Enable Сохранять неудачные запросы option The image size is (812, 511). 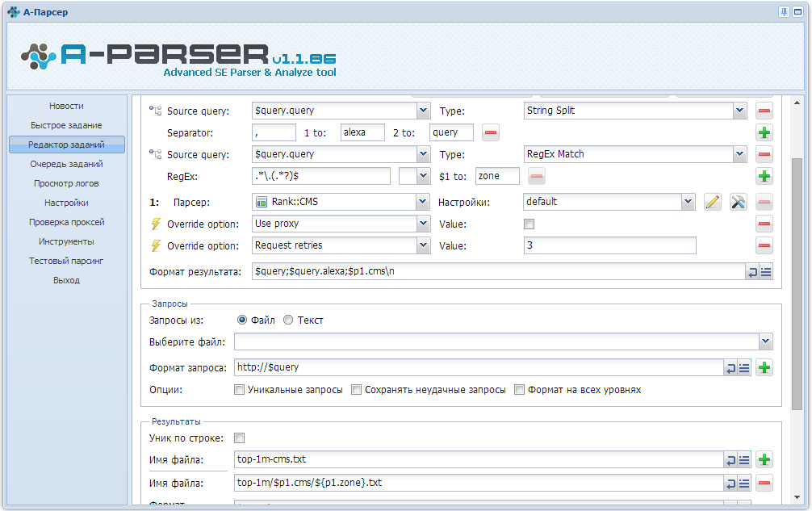point(356,389)
